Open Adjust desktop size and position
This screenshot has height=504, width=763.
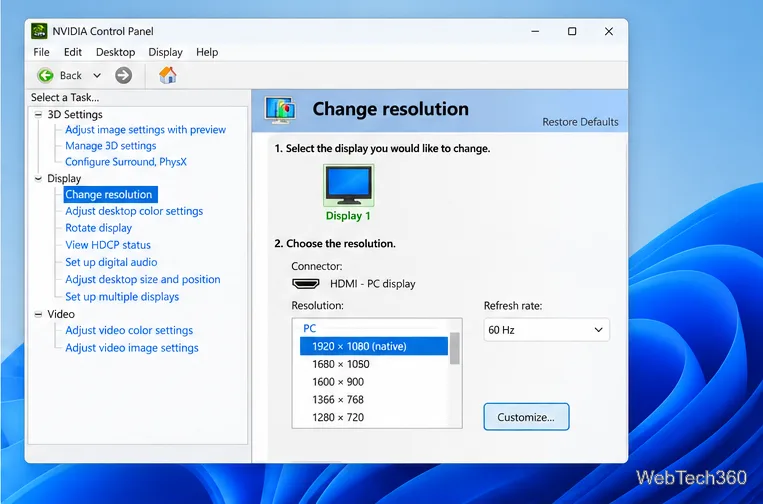click(x=143, y=279)
